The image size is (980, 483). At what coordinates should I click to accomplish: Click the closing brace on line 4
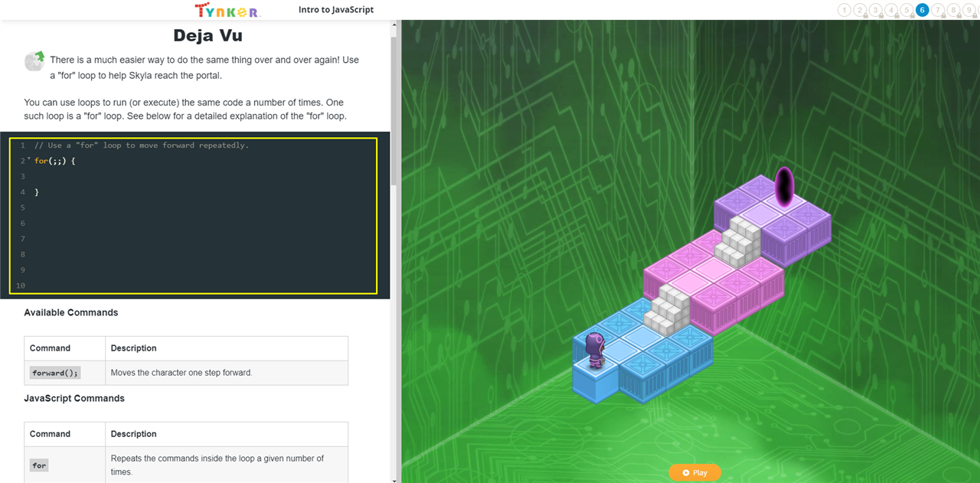[x=37, y=192]
